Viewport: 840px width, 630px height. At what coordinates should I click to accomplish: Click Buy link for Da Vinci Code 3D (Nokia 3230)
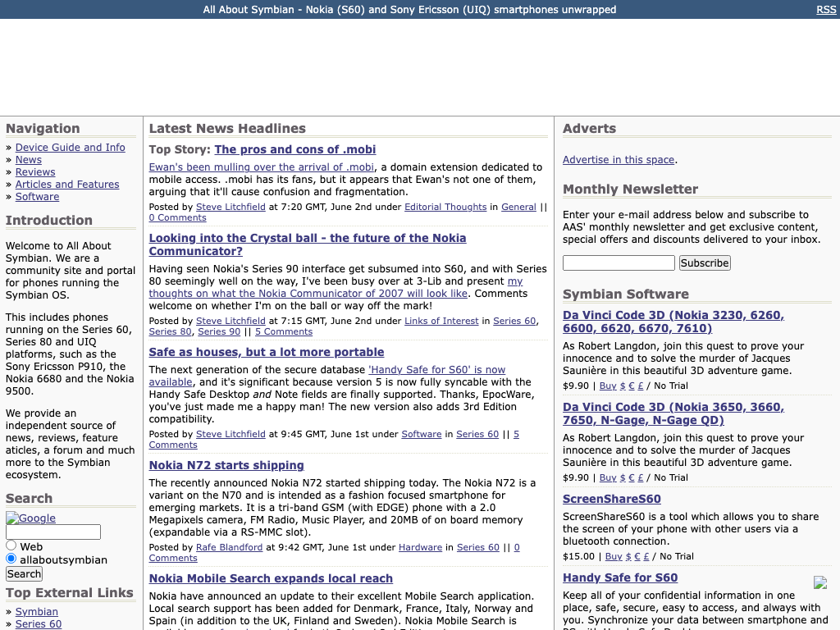coord(608,386)
